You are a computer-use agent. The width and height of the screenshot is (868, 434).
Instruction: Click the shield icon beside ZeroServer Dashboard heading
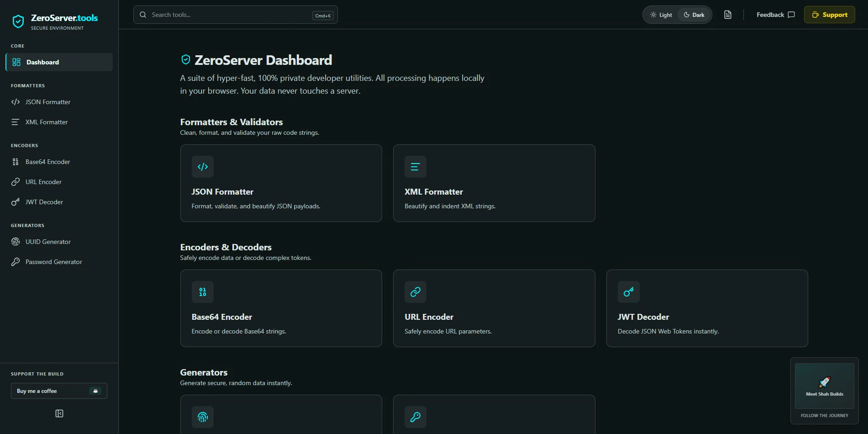(x=186, y=59)
